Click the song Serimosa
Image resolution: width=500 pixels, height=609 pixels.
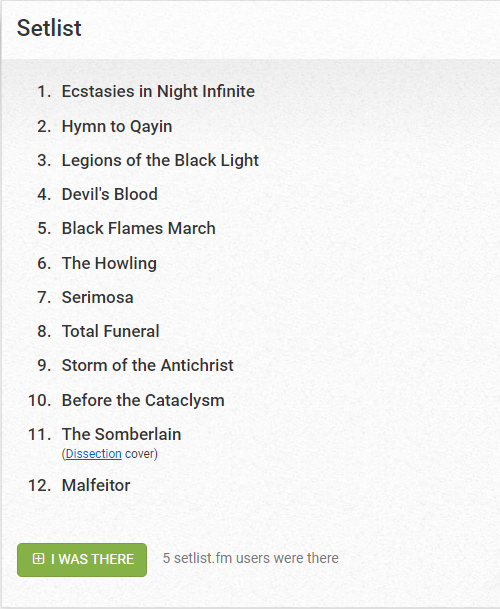tap(98, 298)
